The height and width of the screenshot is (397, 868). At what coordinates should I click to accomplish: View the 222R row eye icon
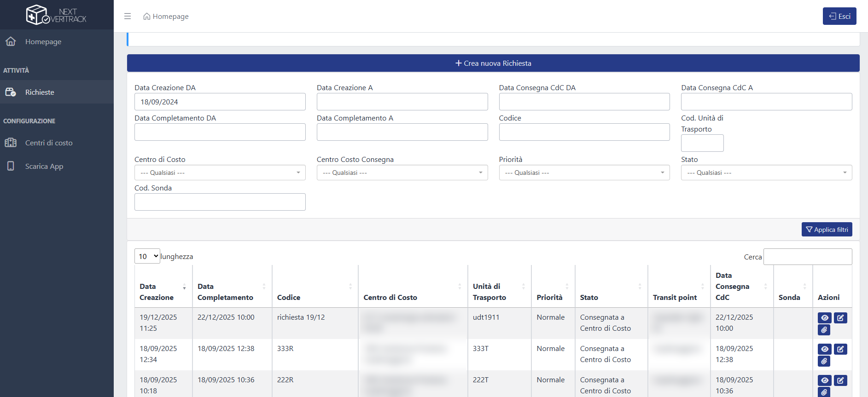(824, 380)
